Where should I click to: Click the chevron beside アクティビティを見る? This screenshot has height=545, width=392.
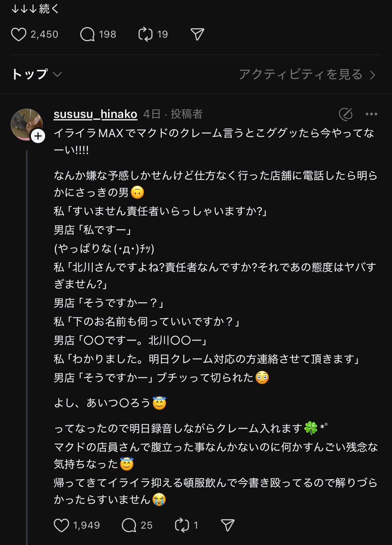click(x=373, y=75)
